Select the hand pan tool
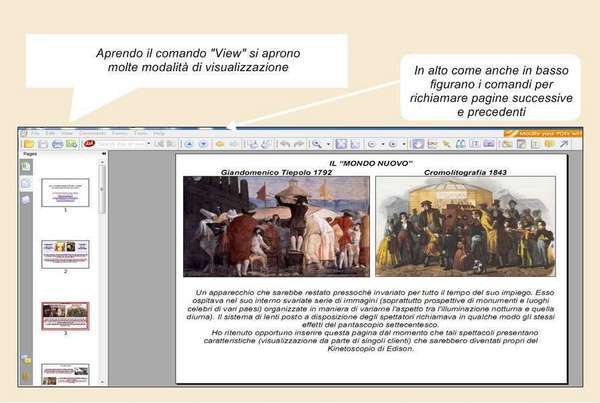 click(418, 144)
